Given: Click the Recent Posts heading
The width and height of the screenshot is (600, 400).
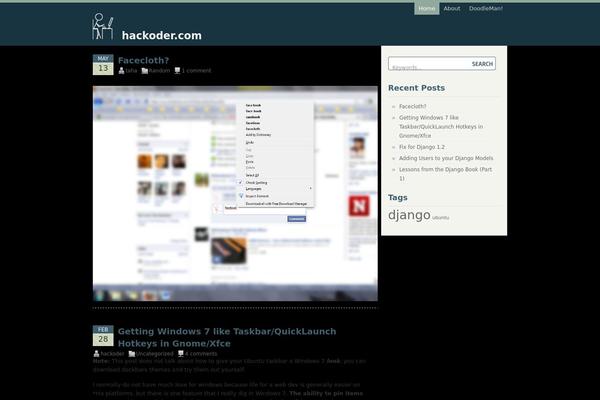Looking at the screenshot, I should [x=416, y=88].
